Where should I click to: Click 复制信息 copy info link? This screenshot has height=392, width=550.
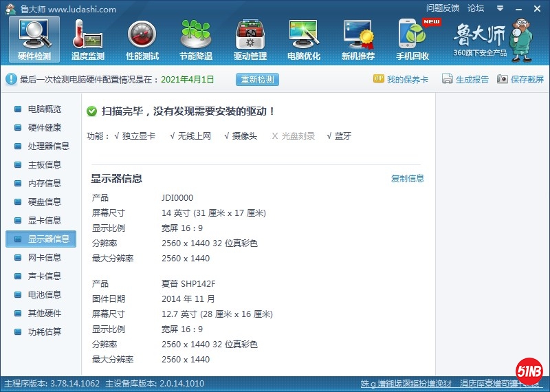pos(408,179)
